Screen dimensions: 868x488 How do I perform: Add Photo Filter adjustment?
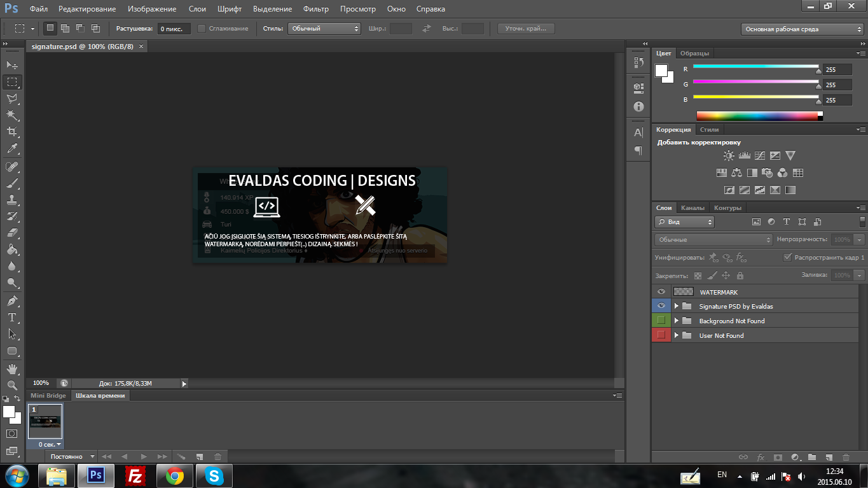point(768,172)
